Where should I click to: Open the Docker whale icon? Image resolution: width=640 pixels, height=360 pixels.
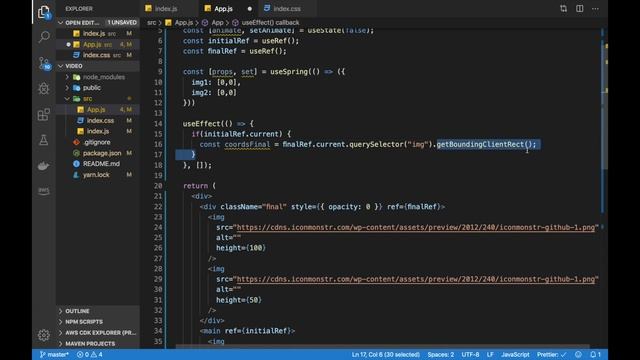click(44, 166)
